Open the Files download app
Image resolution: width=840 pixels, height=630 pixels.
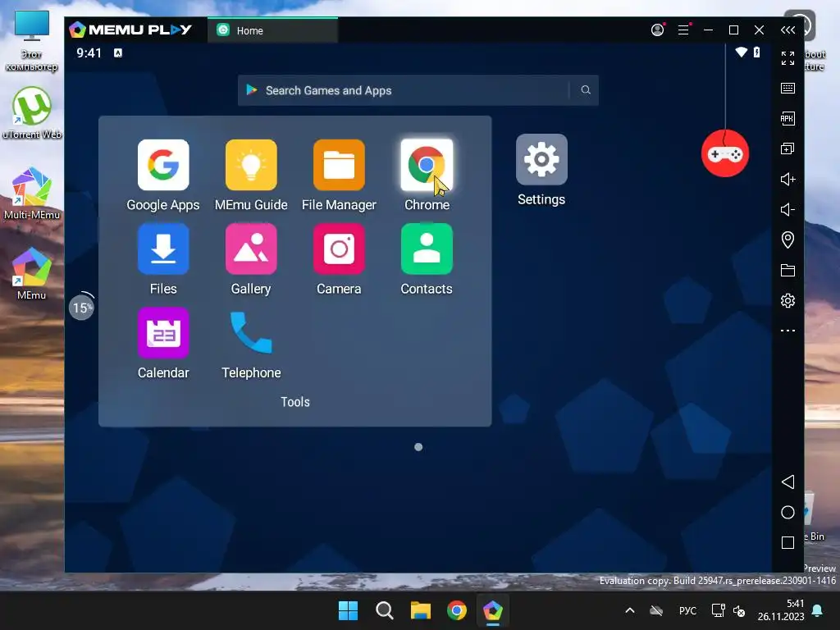(163, 249)
